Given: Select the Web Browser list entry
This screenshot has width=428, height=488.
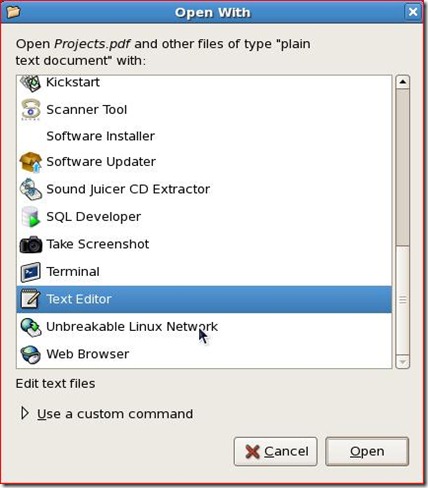Looking at the screenshot, I should point(204,354).
